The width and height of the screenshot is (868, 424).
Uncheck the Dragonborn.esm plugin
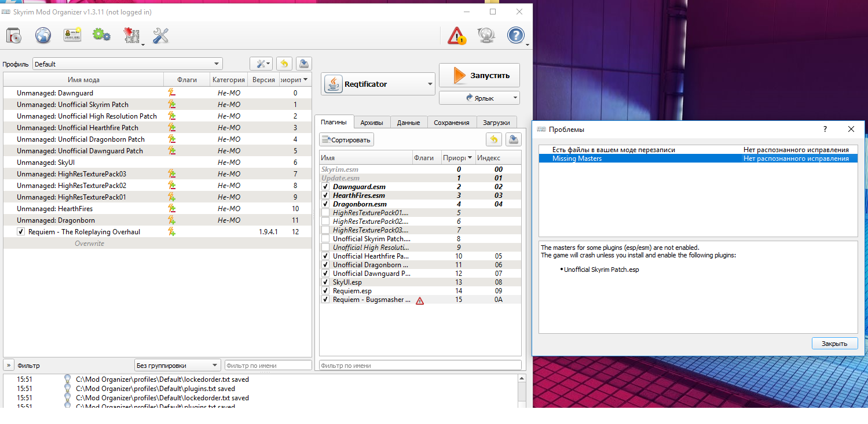(x=326, y=204)
